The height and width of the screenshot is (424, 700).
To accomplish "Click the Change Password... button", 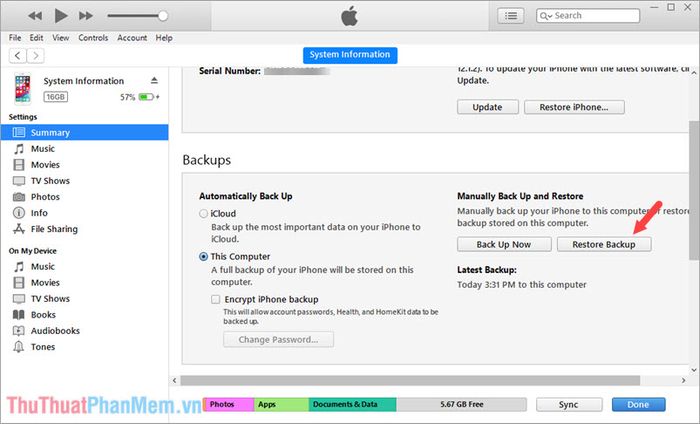I will [x=278, y=340].
